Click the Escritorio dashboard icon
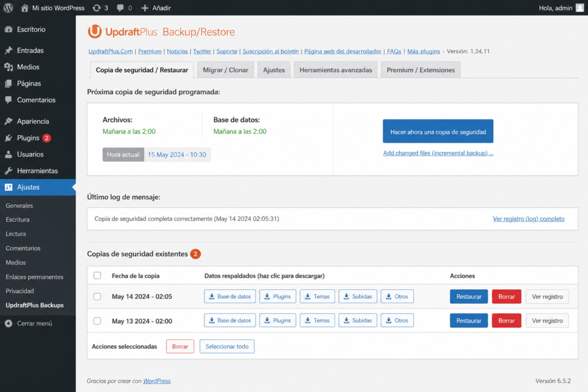 [x=9, y=29]
